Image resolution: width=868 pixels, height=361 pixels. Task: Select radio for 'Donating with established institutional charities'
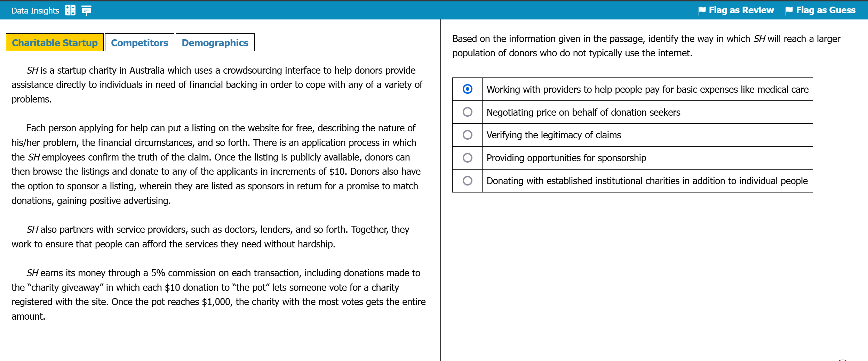click(x=467, y=181)
